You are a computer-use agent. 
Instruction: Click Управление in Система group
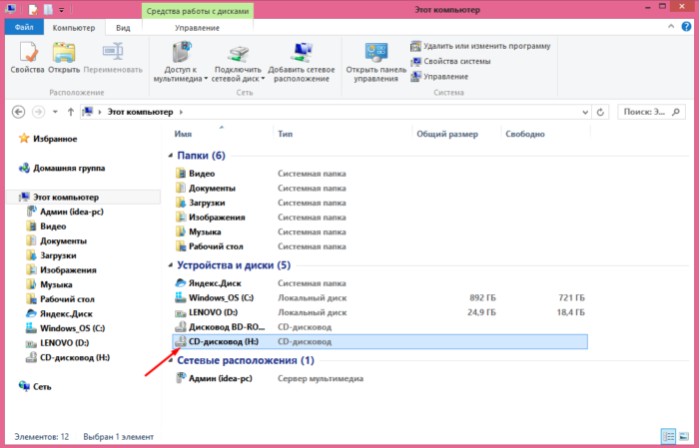point(440,76)
